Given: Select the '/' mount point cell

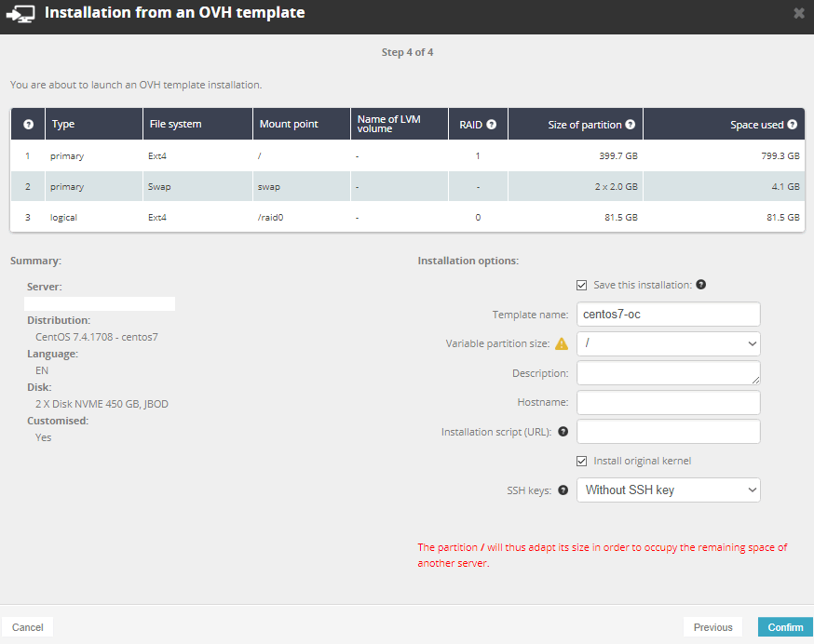Looking at the screenshot, I should click(x=302, y=155).
